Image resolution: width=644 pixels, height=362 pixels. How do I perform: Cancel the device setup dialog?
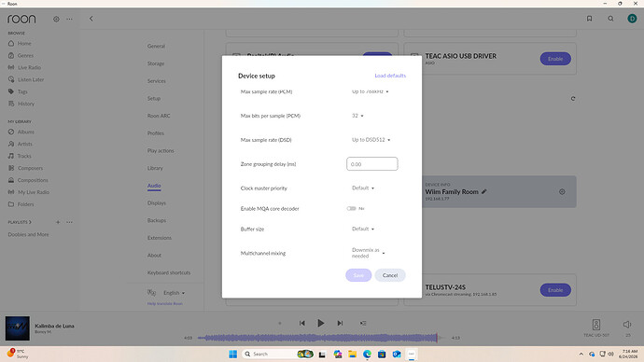pos(390,275)
